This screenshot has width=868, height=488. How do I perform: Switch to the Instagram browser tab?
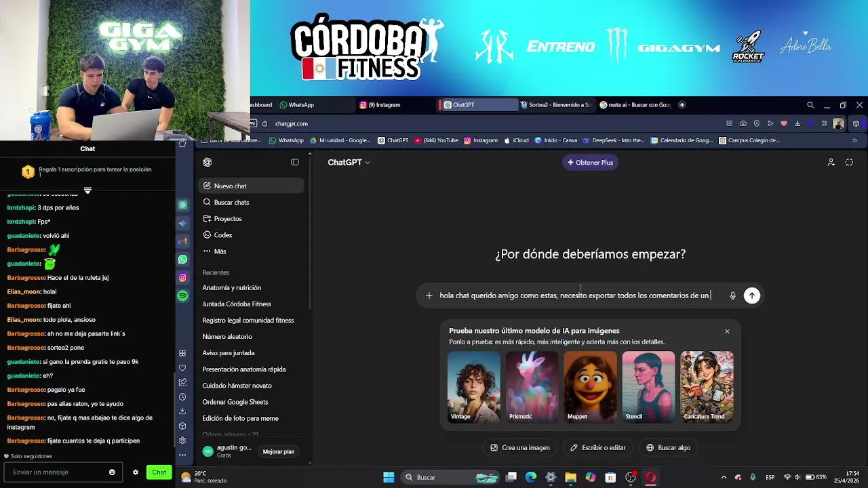pyautogui.click(x=396, y=105)
